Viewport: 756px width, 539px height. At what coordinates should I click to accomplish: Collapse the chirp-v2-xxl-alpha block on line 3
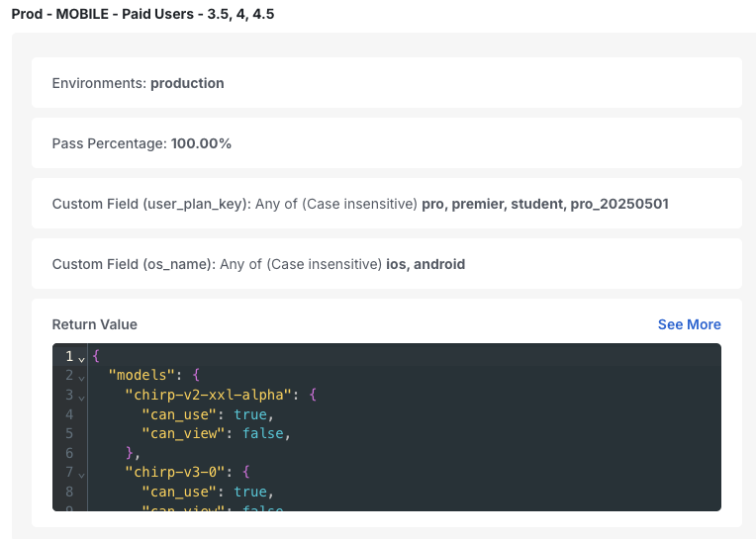point(81,398)
